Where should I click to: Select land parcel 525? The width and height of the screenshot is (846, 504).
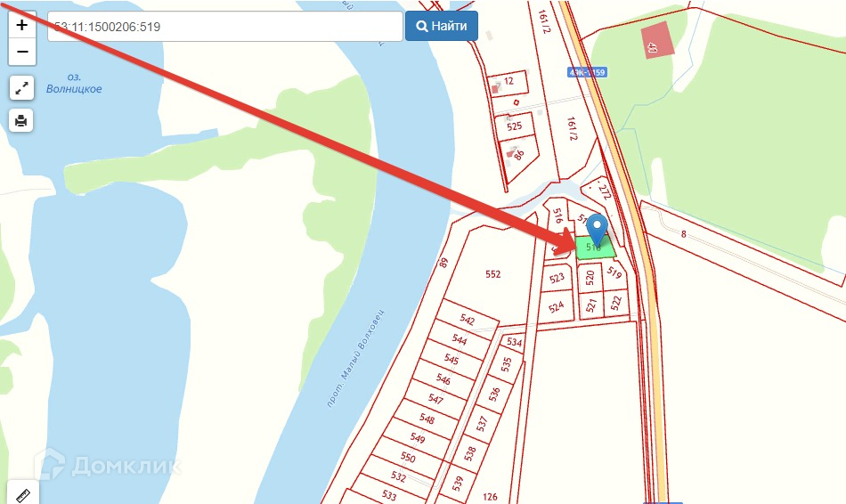tap(514, 126)
